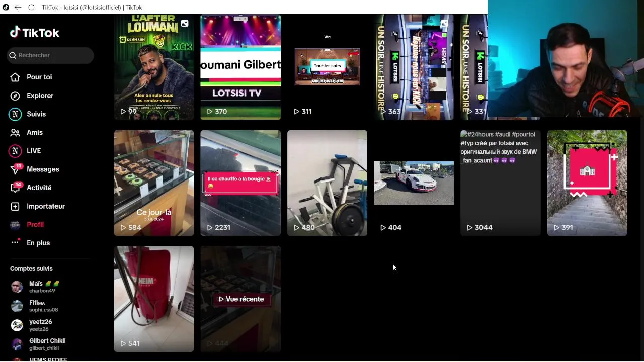The height and width of the screenshot is (362, 644).
Task: Click the search magnifier icon
Action: (x=13, y=55)
